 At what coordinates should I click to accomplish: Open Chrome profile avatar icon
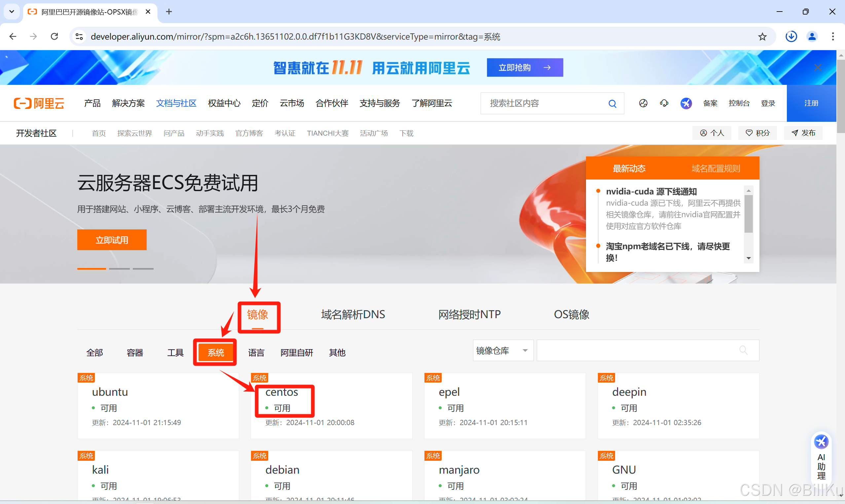[x=812, y=36]
